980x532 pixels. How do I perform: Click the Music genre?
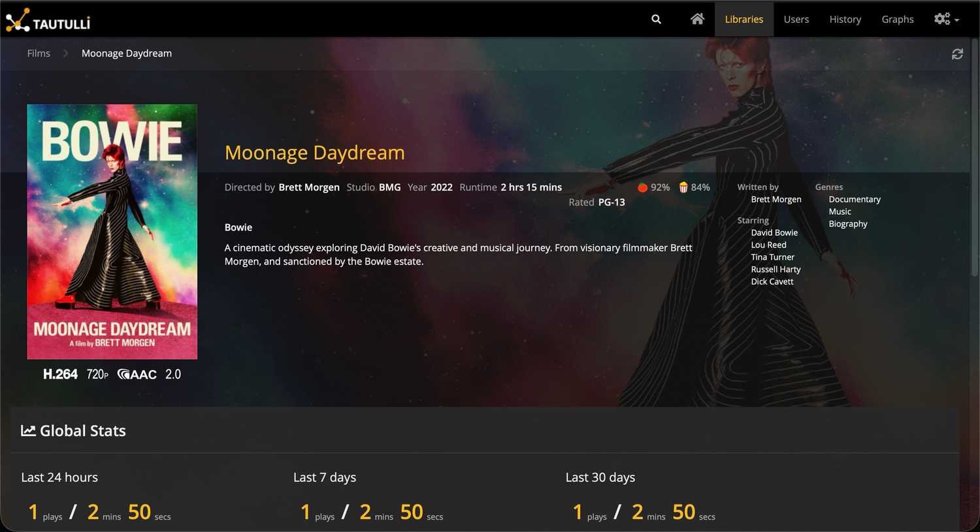pos(840,211)
